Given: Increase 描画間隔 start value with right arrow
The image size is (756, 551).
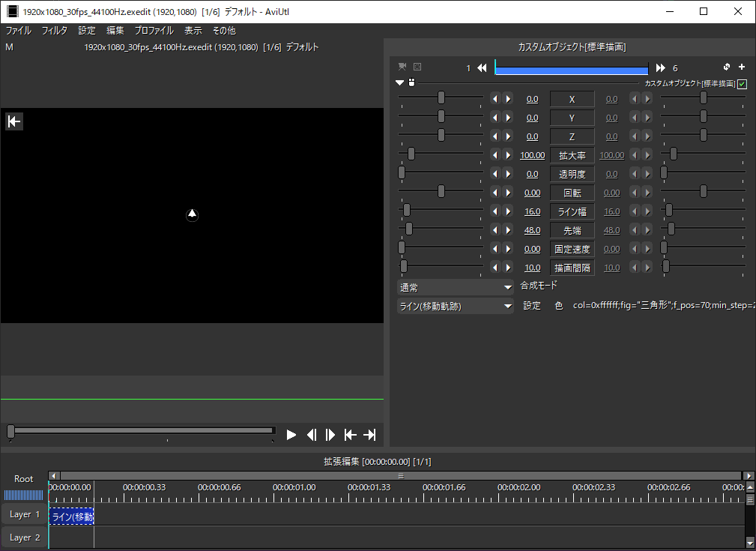Looking at the screenshot, I should pyautogui.click(x=508, y=268).
